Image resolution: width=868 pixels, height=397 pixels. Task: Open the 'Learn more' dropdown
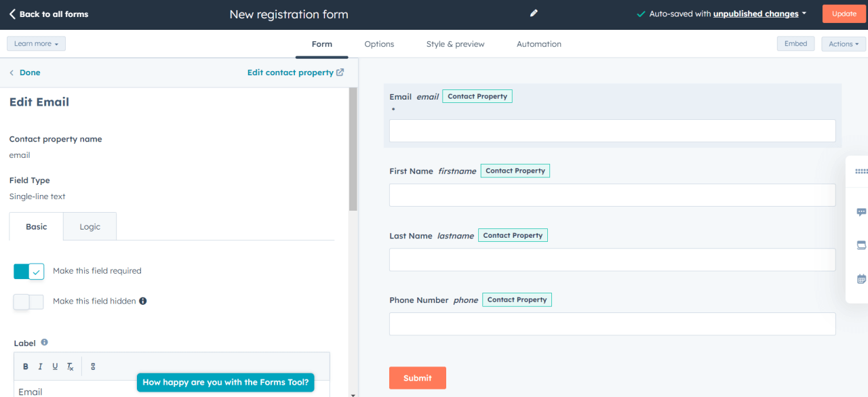(x=35, y=43)
